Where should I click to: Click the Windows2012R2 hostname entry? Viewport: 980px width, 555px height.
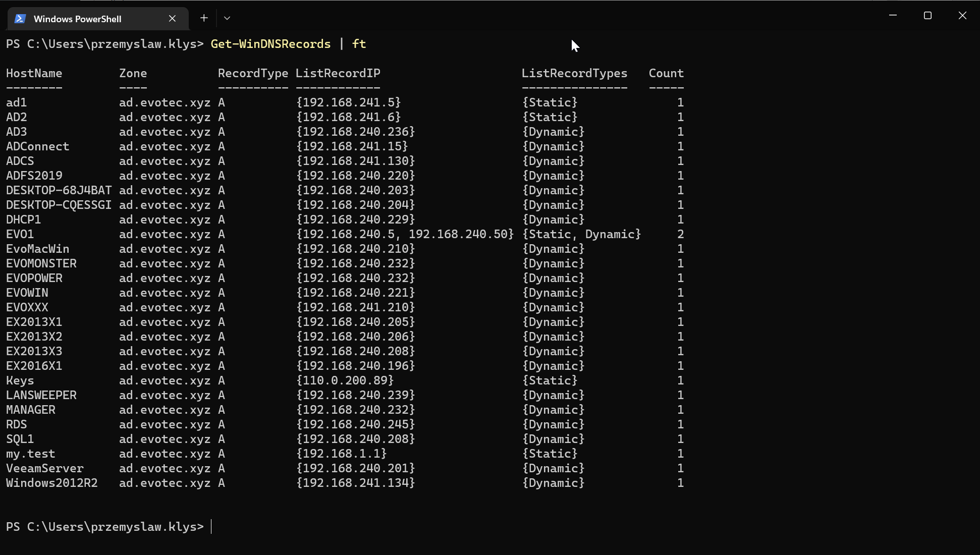tap(52, 483)
